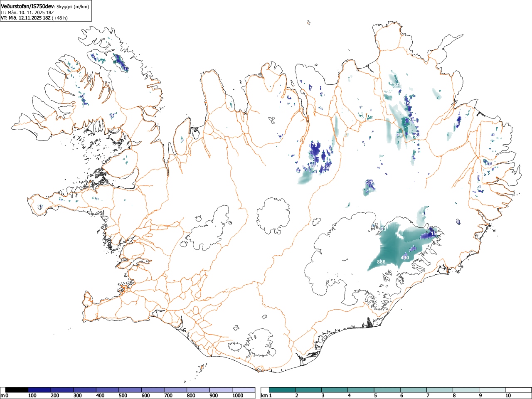Click the '886' visibility value on the glacier
Screen dimensions: 532x399
coord(381,262)
